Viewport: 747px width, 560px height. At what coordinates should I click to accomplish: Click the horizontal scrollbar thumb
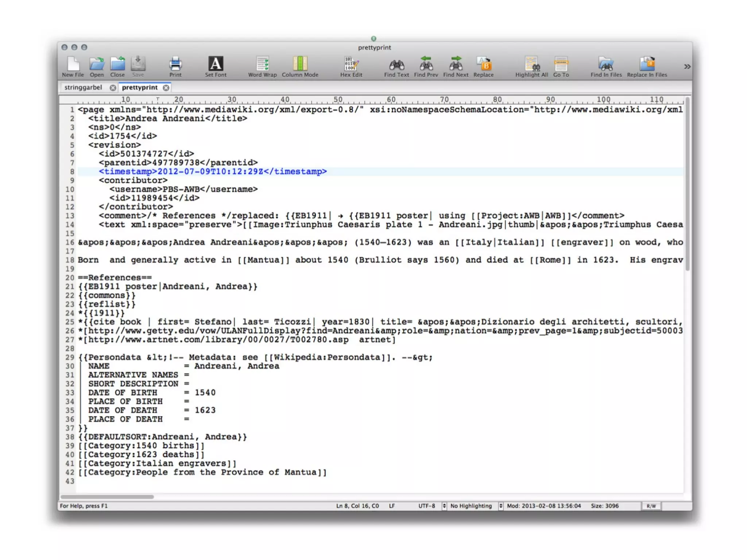tap(107, 497)
